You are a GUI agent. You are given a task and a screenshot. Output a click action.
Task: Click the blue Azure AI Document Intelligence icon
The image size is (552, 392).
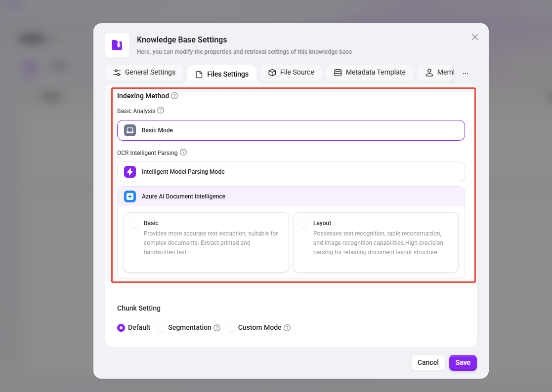click(x=130, y=196)
